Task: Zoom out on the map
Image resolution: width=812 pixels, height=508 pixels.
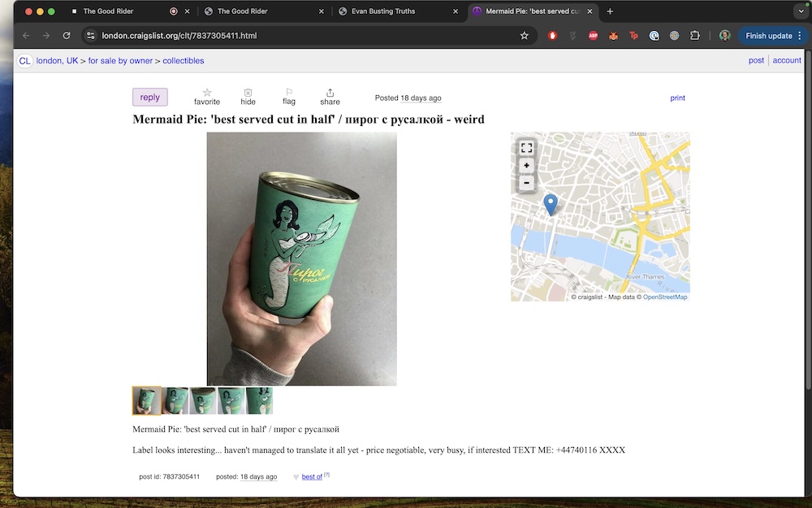Action: tap(527, 183)
